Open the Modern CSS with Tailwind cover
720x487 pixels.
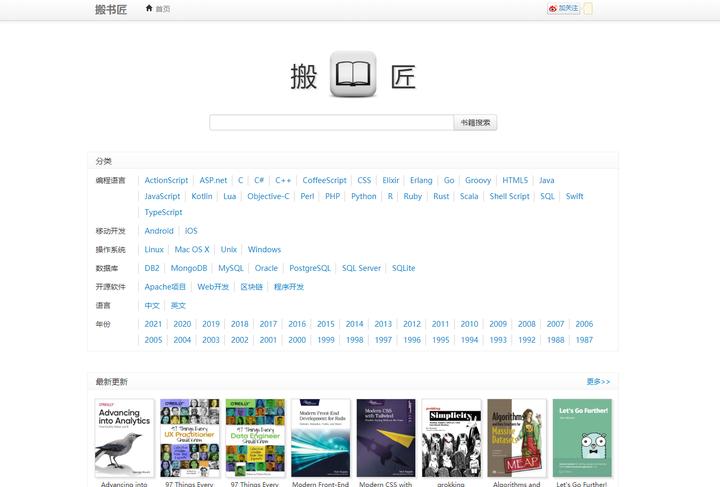(386, 438)
